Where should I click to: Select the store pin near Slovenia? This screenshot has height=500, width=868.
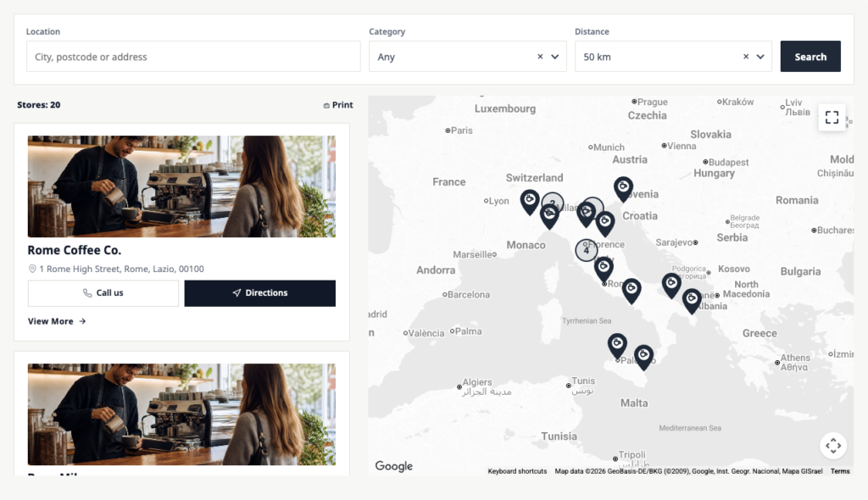623,189
